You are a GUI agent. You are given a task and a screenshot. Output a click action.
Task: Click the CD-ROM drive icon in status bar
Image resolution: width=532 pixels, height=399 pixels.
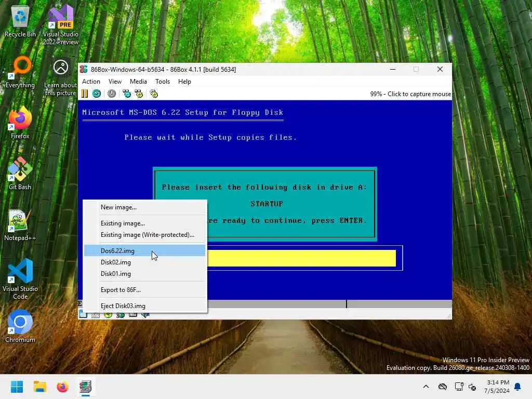click(x=108, y=314)
